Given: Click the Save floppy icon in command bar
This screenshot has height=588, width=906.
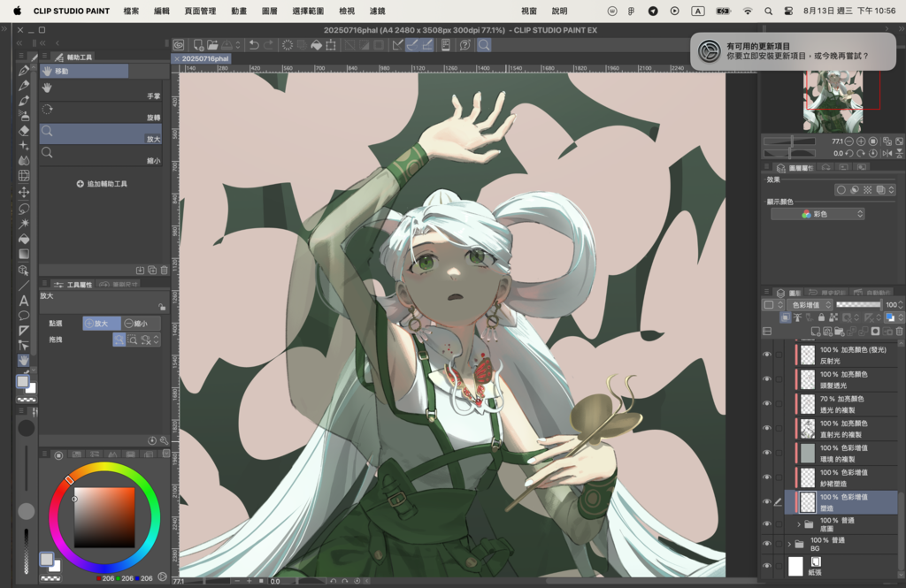Looking at the screenshot, I should click(226, 45).
